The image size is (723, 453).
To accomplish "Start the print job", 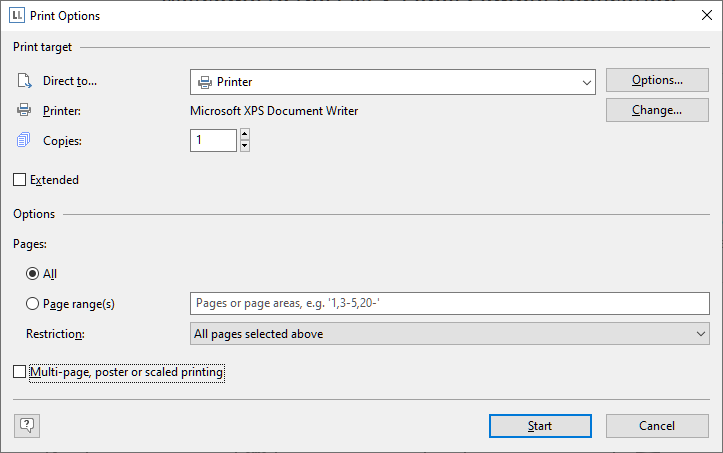I will click(540, 426).
